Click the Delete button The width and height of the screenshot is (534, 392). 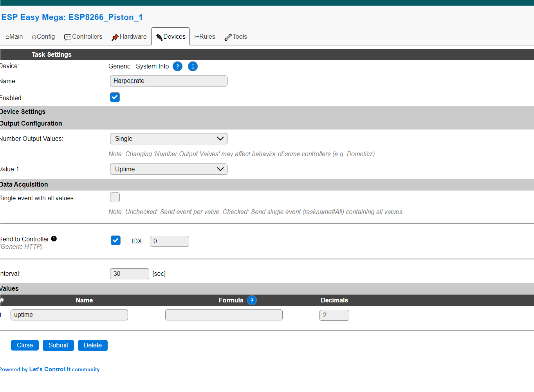tap(93, 345)
